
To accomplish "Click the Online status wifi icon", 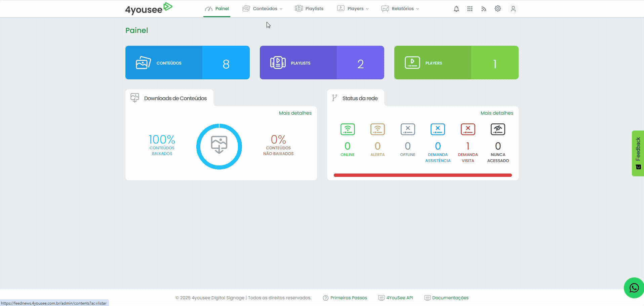I will point(348,129).
